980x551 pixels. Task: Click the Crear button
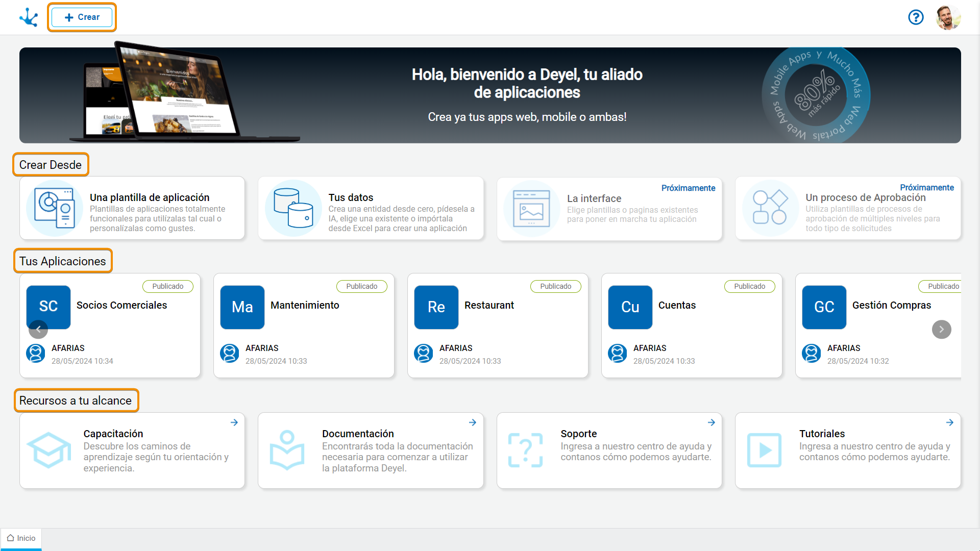pyautogui.click(x=82, y=17)
